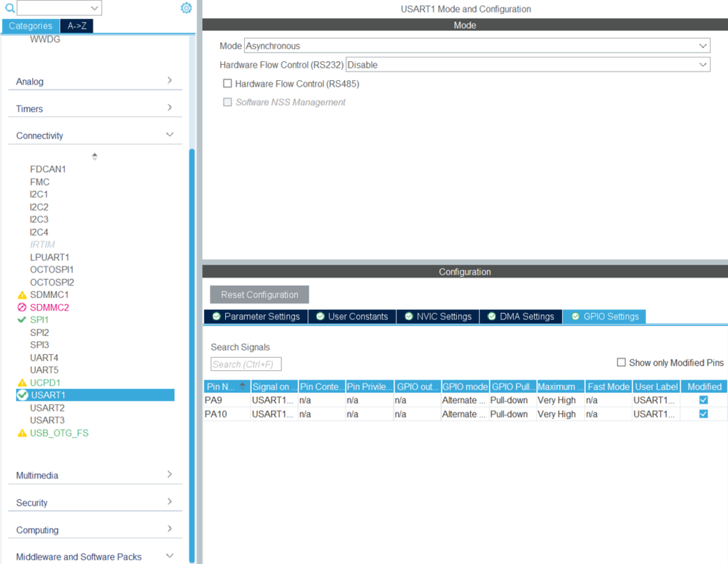
Task: Click USART1 enabled check icon
Action: (x=23, y=395)
